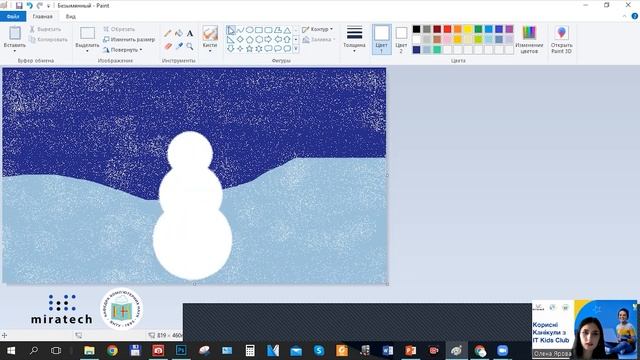Pick the black color swatch
Image resolution: width=640 pixels, height=360 pixels.
[416, 29]
